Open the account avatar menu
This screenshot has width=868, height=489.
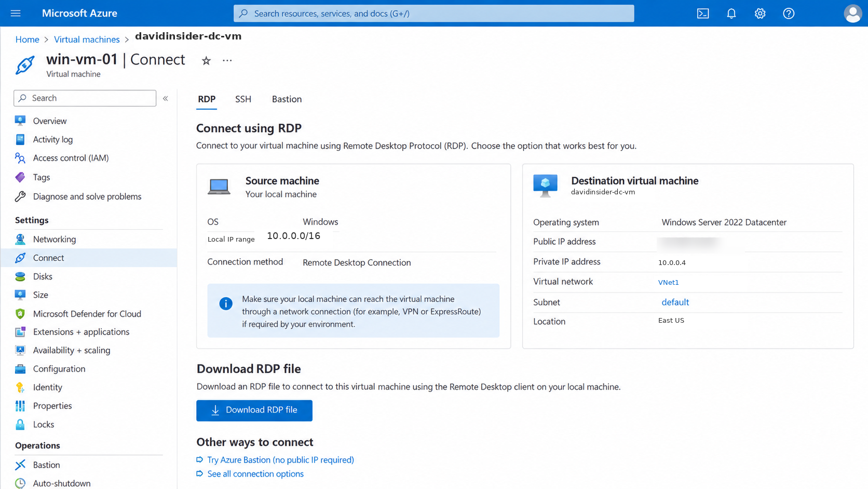tap(852, 14)
